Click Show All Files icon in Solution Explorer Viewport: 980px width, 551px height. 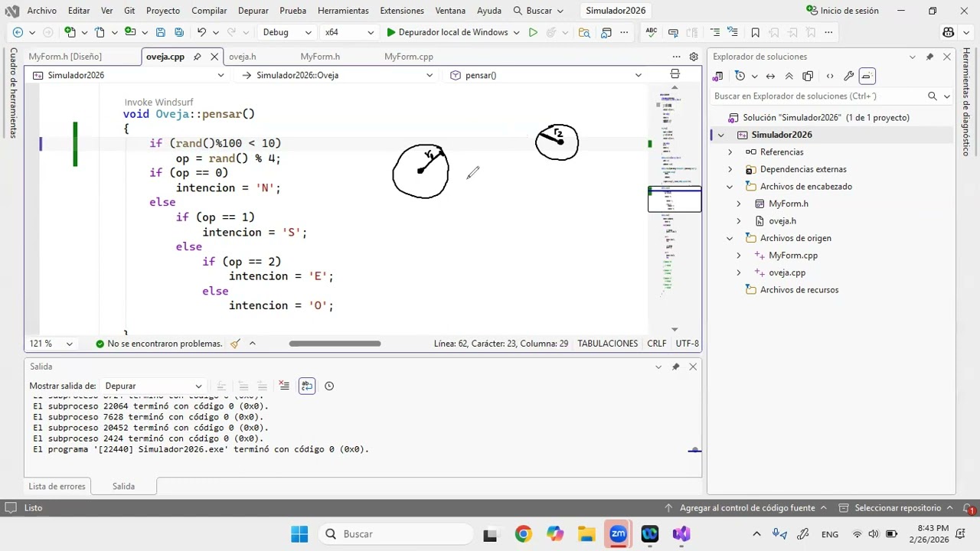click(808, 76)
